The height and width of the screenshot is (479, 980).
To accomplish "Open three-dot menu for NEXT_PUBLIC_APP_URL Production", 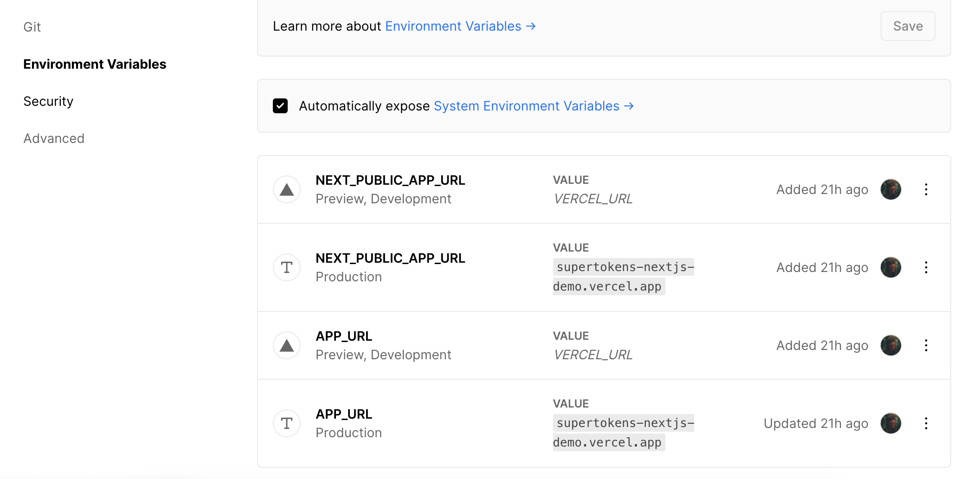I will (926, 267).
